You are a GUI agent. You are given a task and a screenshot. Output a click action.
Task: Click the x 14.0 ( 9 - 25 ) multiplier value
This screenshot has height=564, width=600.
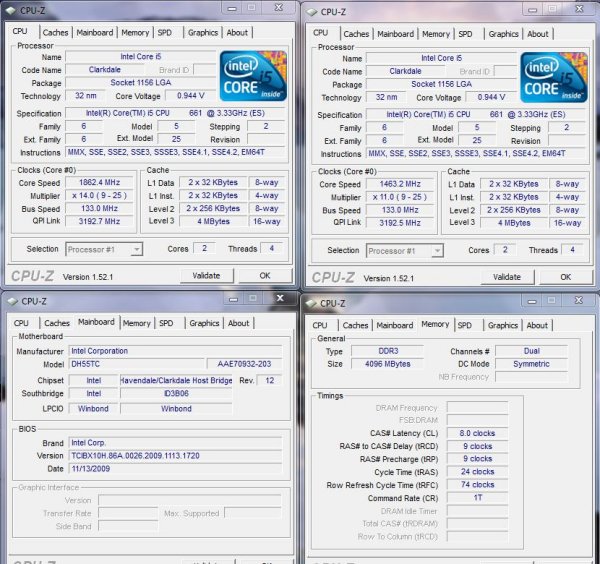coord(99,196)
